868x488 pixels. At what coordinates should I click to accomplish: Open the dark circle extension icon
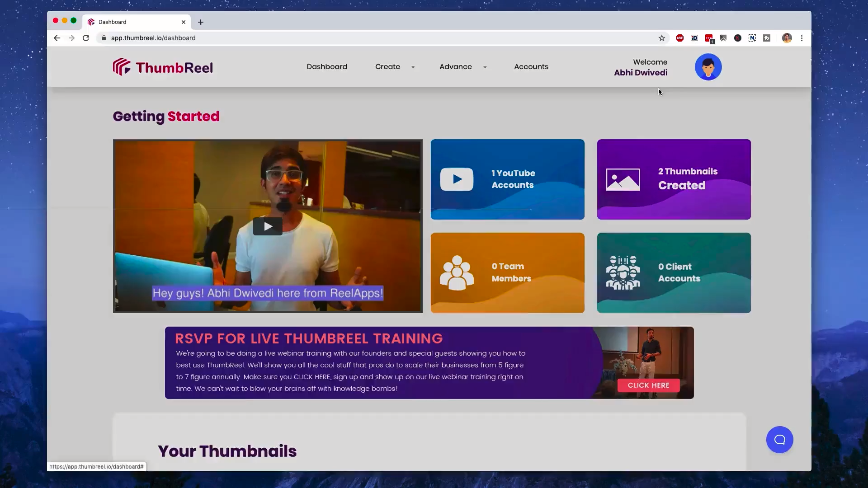tap(737, 38)
